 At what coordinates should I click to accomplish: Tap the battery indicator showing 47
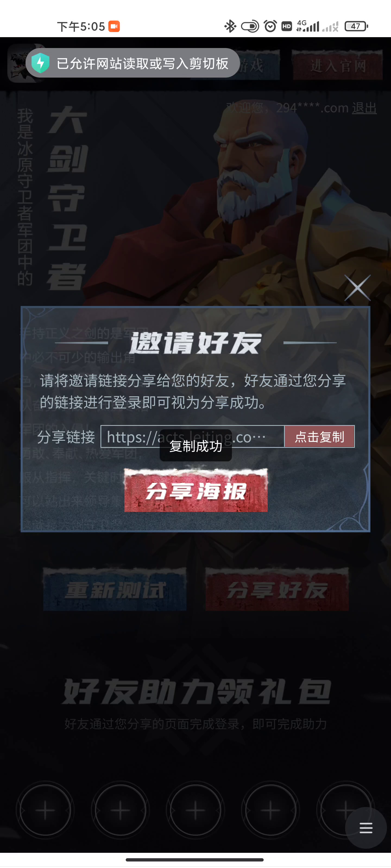[356, 26]
